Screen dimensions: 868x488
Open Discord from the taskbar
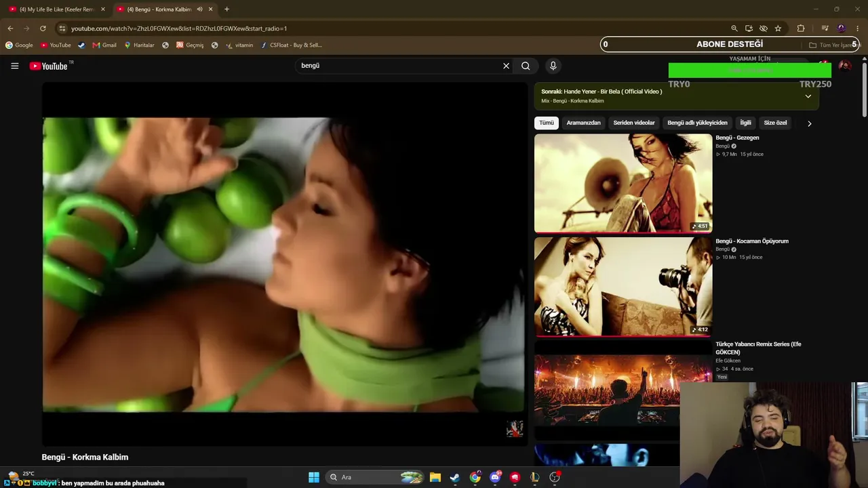click(x=495, y=477)
